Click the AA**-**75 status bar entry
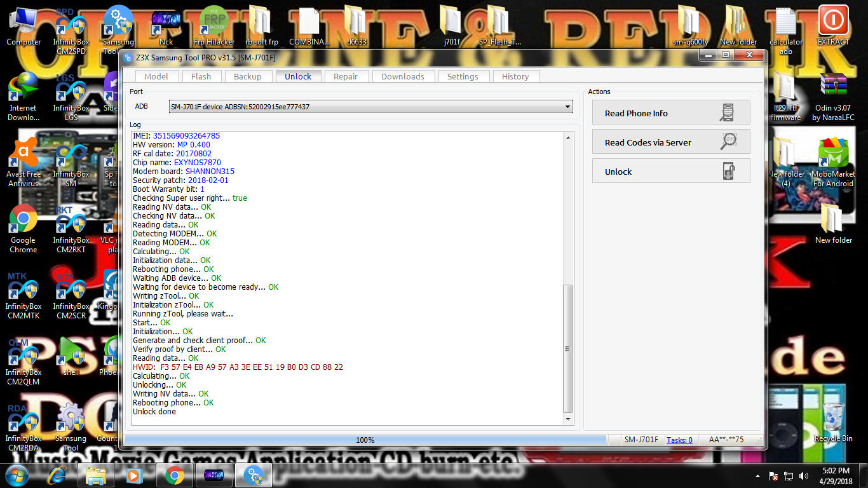 726,440
